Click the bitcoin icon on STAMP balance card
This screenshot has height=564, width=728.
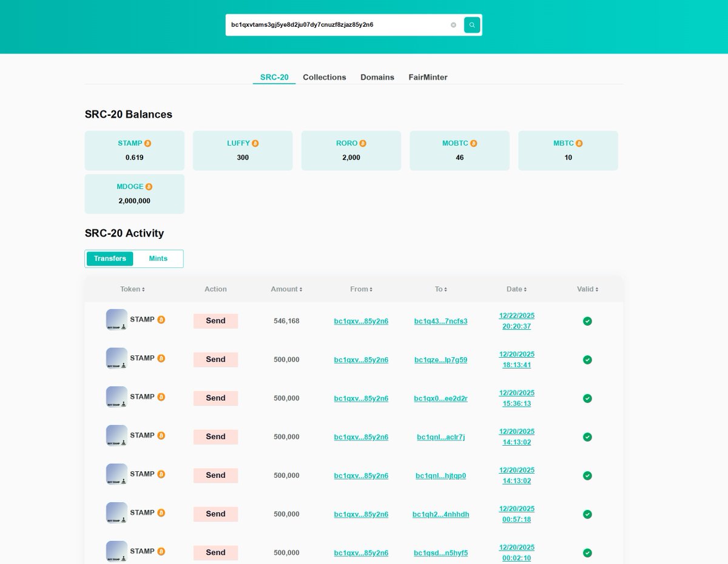tap(147, 144)
